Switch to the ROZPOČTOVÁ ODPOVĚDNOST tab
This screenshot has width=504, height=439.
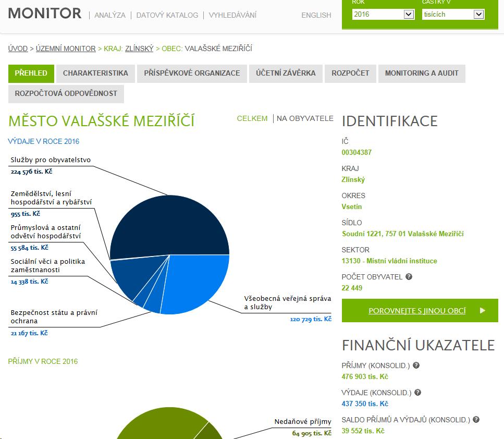pos(66,94)
